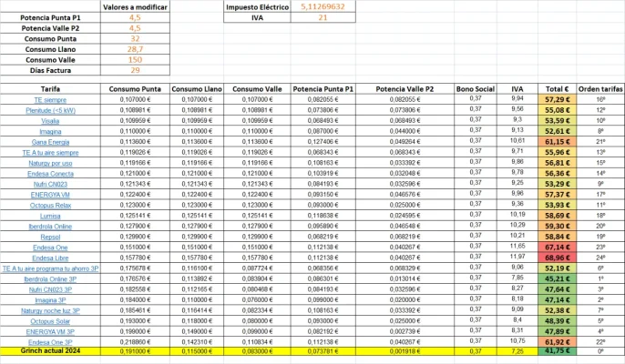625x364 pixels.
Task: Select the Impuesto Eléctrico value 5,11269632
Action: point(323,6)
